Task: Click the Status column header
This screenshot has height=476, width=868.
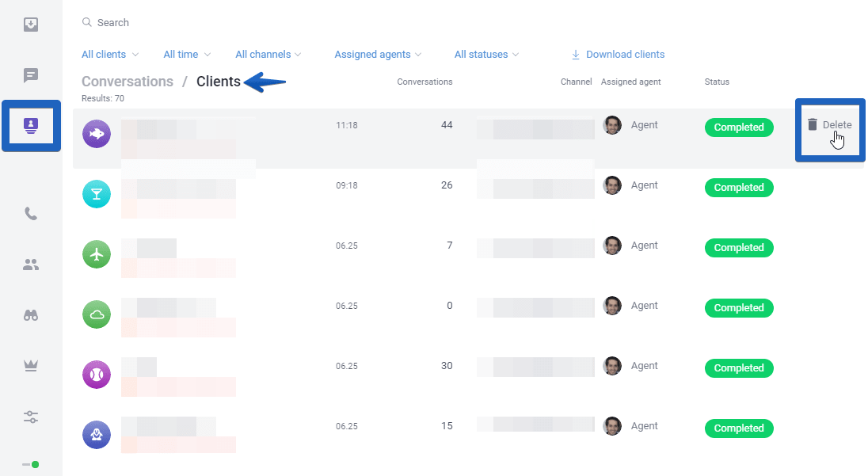Action: (717, 82)
